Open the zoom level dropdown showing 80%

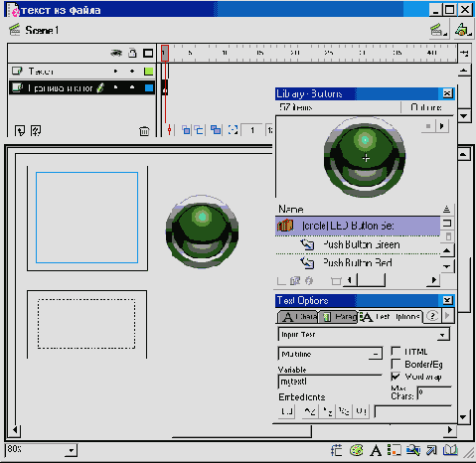[x=42, y=450]
